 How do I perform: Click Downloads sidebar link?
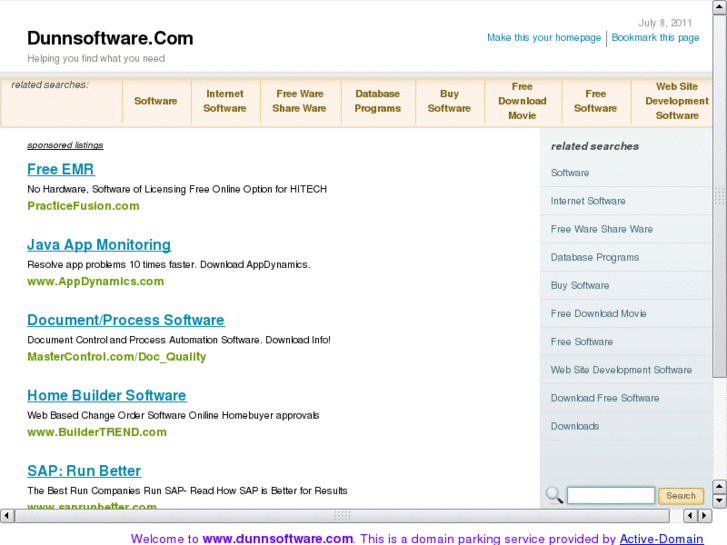[575, 426]
